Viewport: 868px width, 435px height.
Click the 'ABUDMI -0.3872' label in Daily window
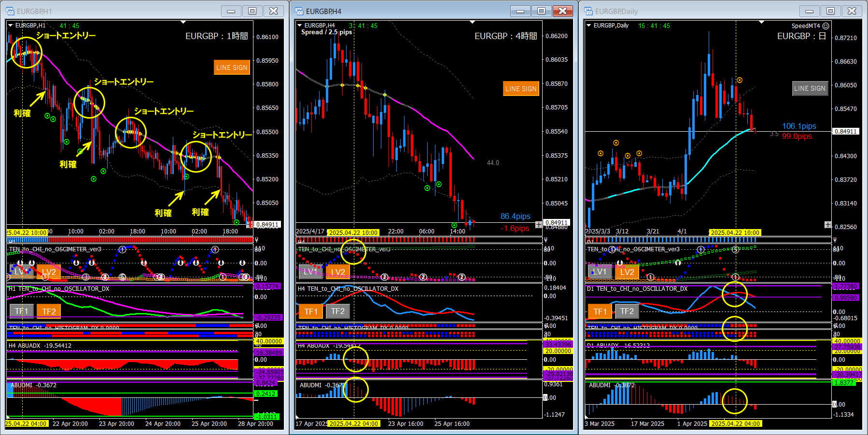click(x=612, y=385)
